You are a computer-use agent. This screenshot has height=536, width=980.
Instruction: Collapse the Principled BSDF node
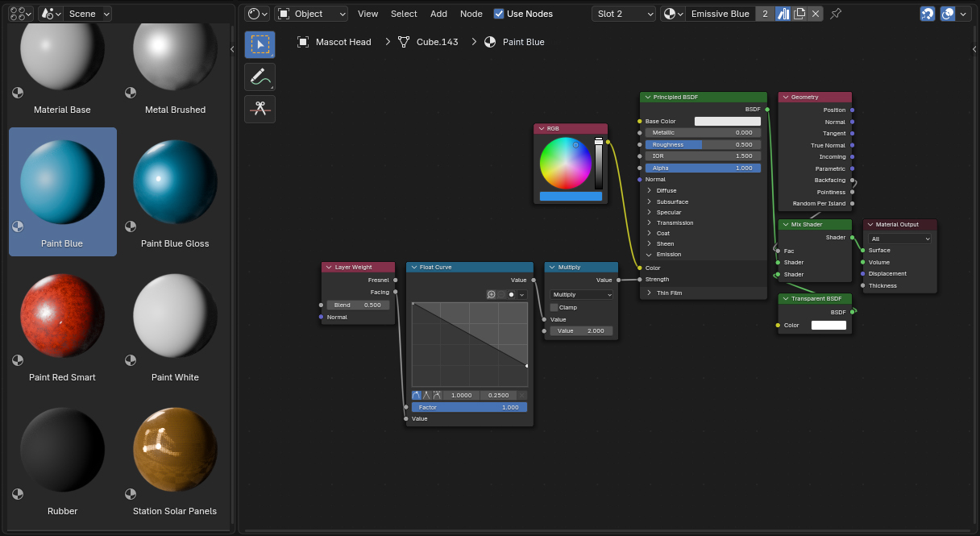[x=646, y=97]
